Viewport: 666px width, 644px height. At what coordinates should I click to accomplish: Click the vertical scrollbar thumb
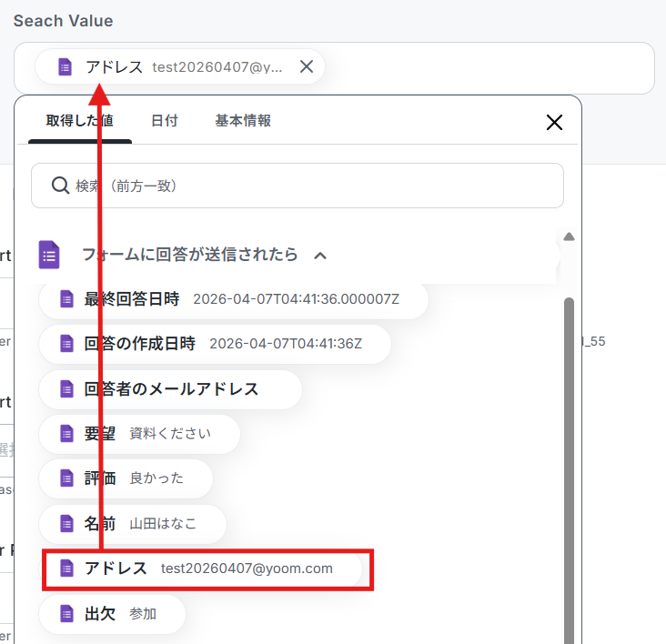coord(569,455)
